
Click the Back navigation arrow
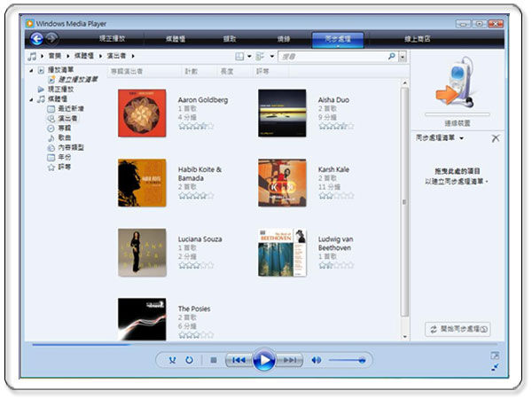(x=36, y=39)
